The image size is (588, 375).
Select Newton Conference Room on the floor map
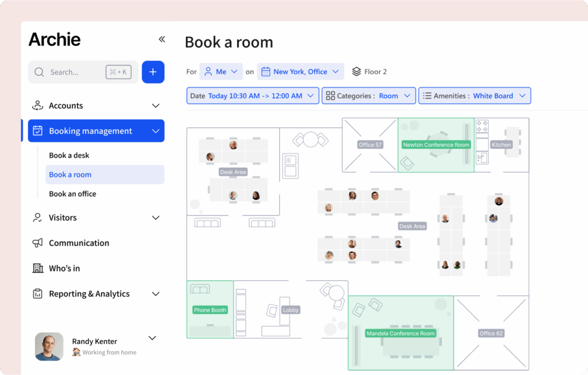tap(435, 145)
